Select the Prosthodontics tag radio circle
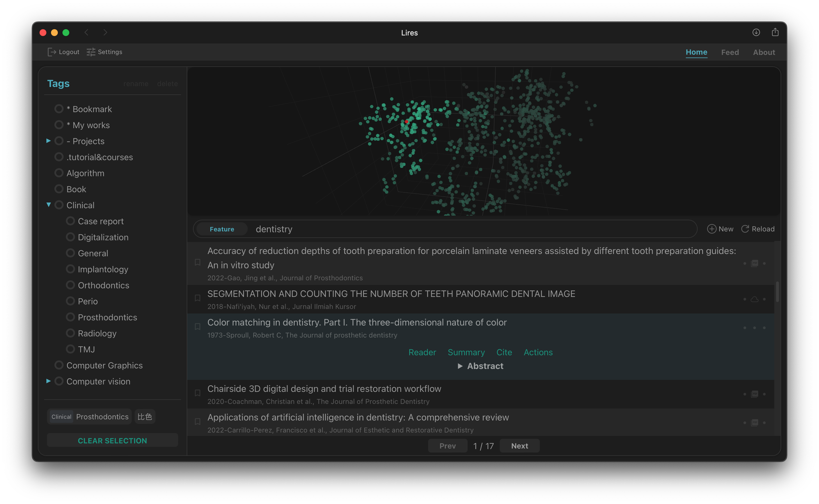 pyautogui.click(x=70, y=317)
